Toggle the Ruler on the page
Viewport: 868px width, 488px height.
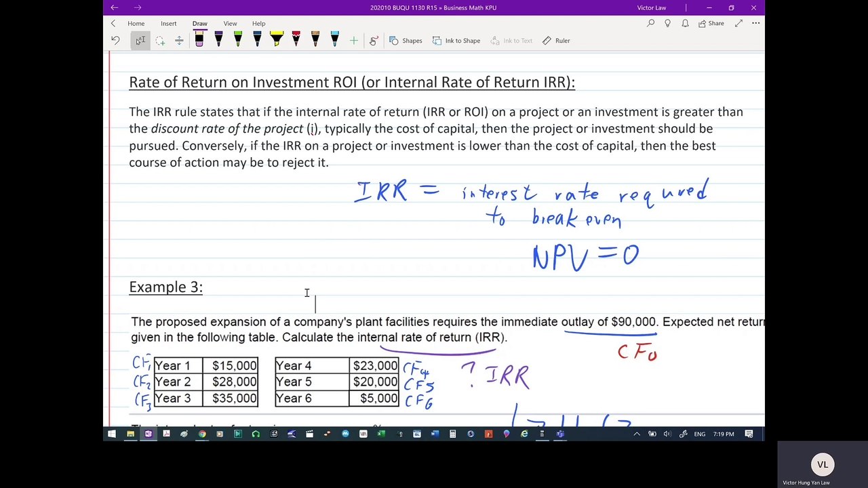pyautogui.click(x=556, y=41)
